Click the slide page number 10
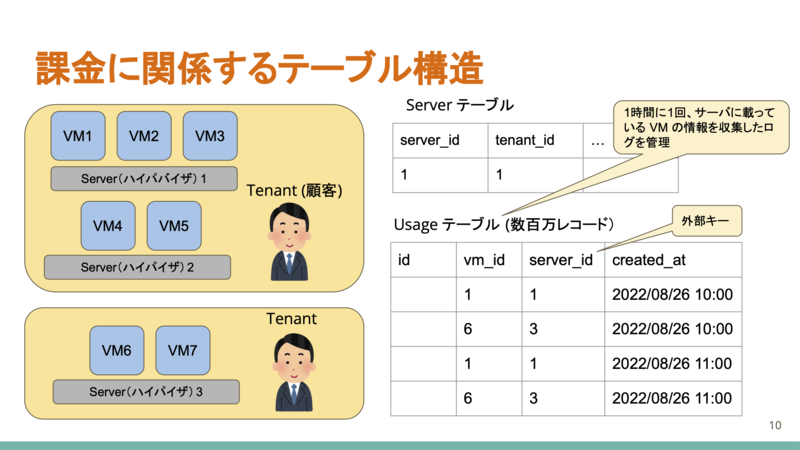 point(775,425)
